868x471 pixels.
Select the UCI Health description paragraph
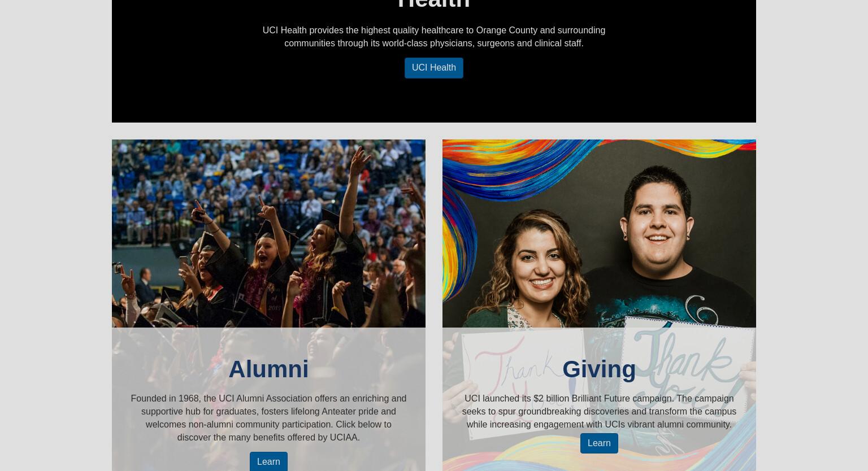[433, 37]
